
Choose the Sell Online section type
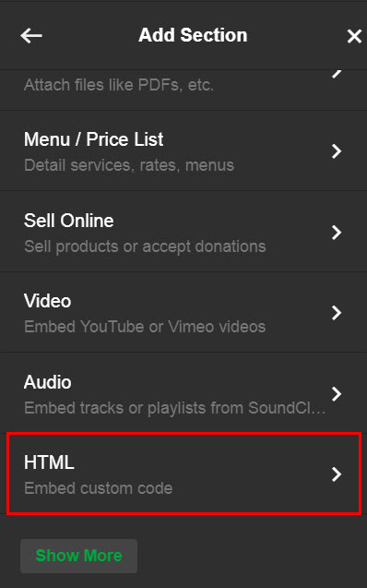click(x=183, y=232)
